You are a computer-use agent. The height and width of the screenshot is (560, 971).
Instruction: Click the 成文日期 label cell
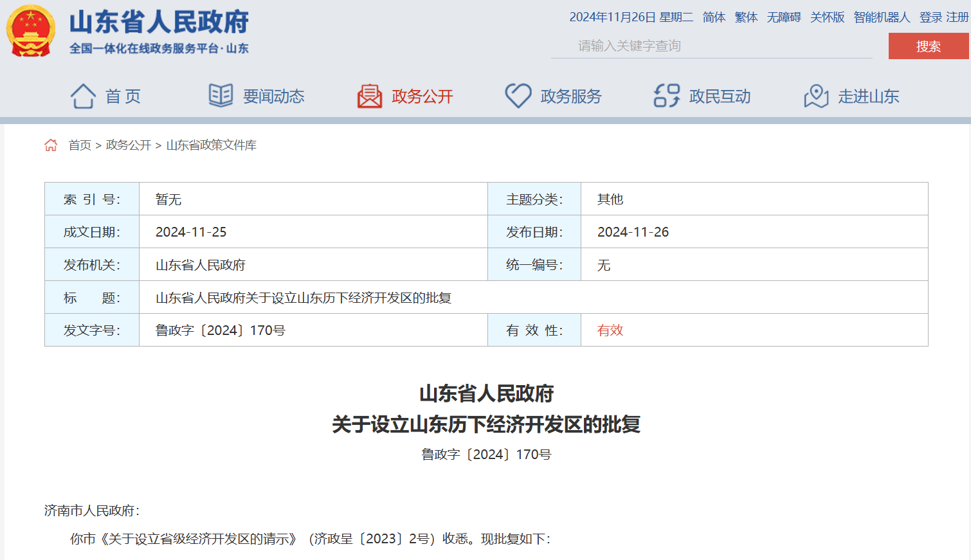[x=92, y=232]
